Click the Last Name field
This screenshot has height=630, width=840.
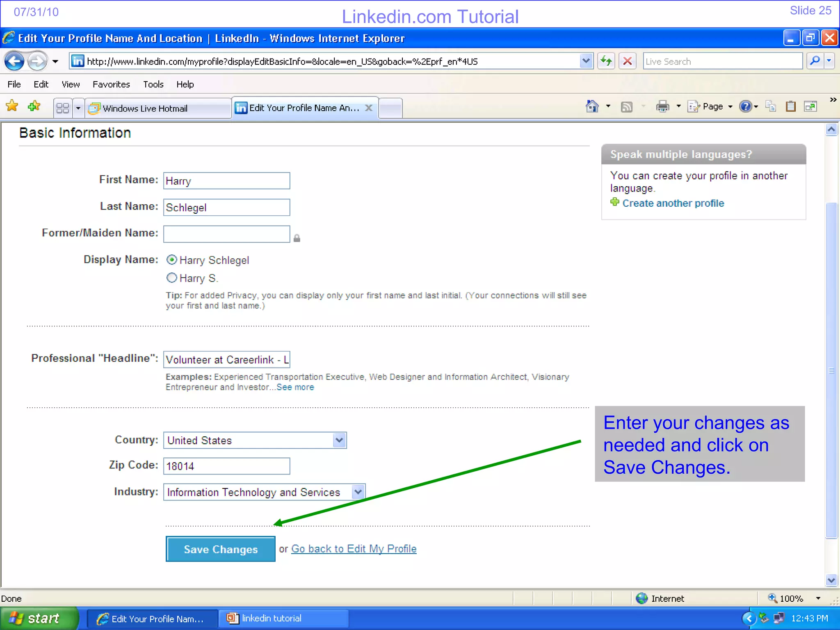coord(226,208)
